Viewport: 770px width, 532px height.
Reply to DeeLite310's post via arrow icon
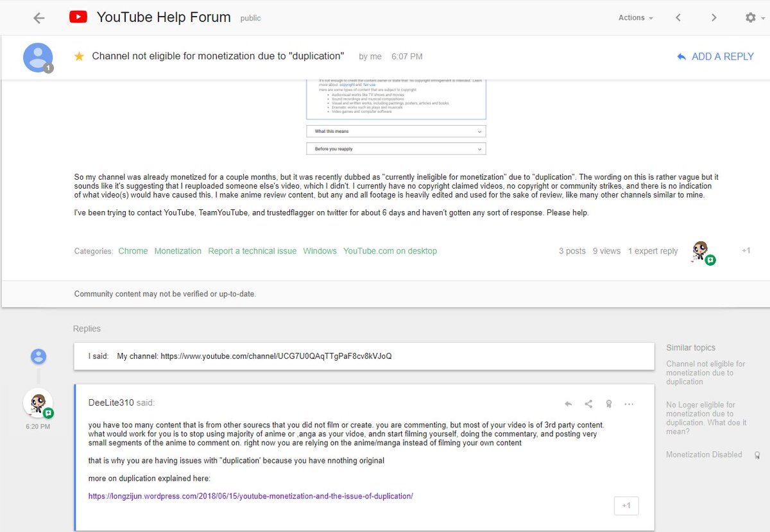(x=568, y=404)
